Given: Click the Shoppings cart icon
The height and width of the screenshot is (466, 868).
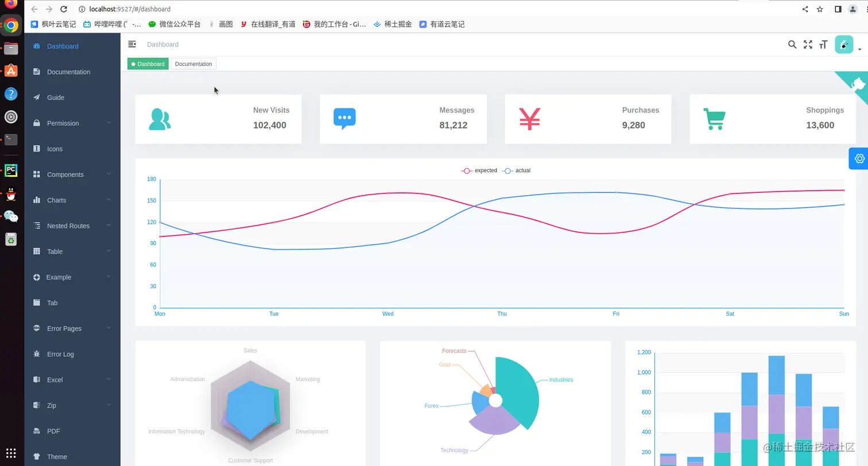Looking at the screenshot, I should (x=714, y=119).
